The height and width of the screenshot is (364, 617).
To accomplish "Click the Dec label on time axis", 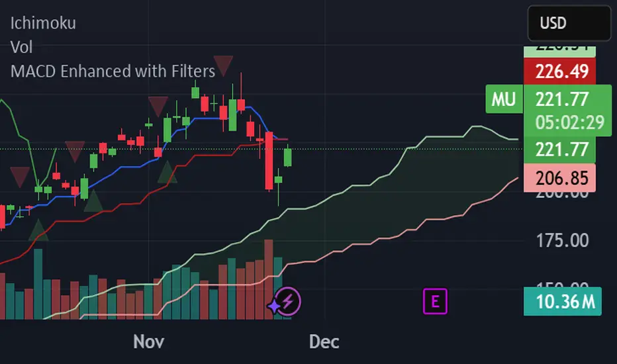I will click(324, 341).
